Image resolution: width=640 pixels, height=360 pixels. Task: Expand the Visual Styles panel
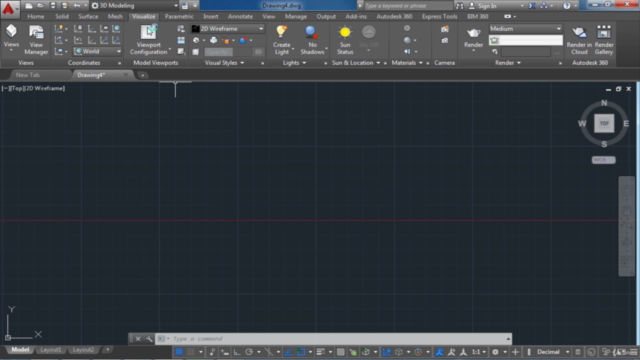(x=224, y=63)
